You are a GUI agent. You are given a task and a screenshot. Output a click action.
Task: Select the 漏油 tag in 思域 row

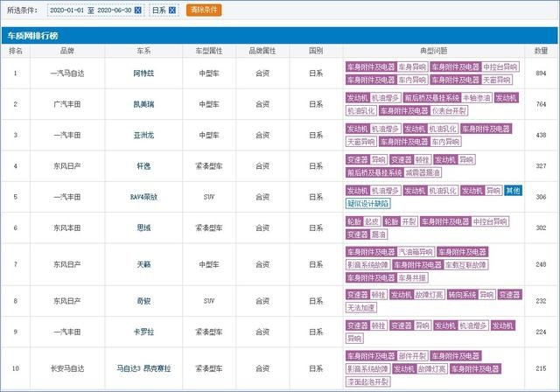pyautogui.click(x=378, y=234)
